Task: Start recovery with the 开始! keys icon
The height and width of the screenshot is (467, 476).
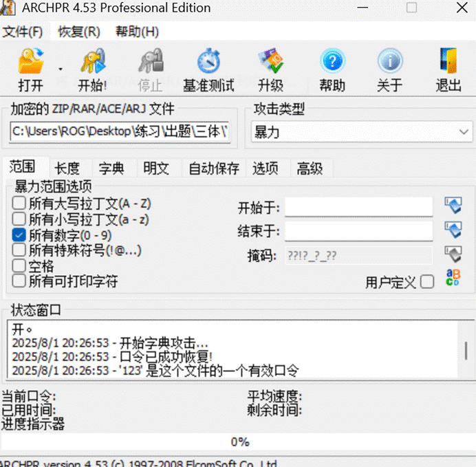Action: (93, 61)
